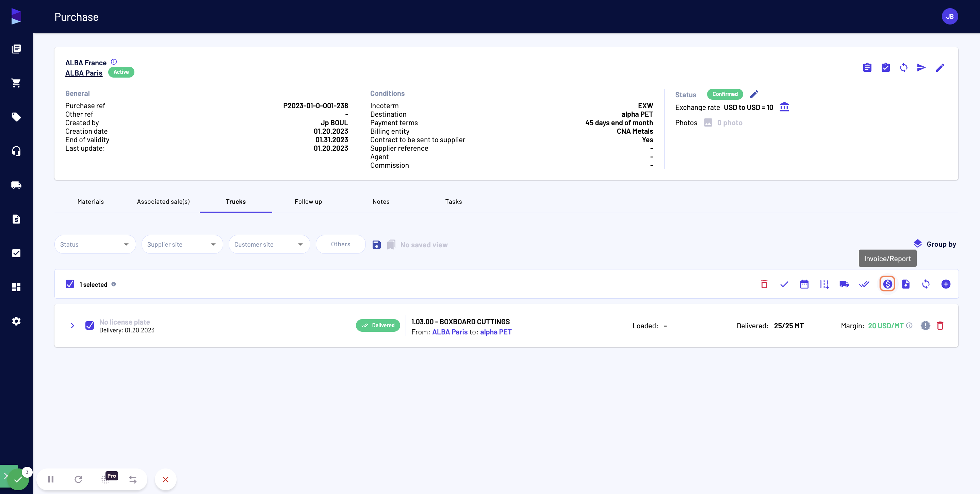The width and height of the screenshot is (980, 494).
Task: Edit purchase with header pencil icon
Action: click(940, 68)
